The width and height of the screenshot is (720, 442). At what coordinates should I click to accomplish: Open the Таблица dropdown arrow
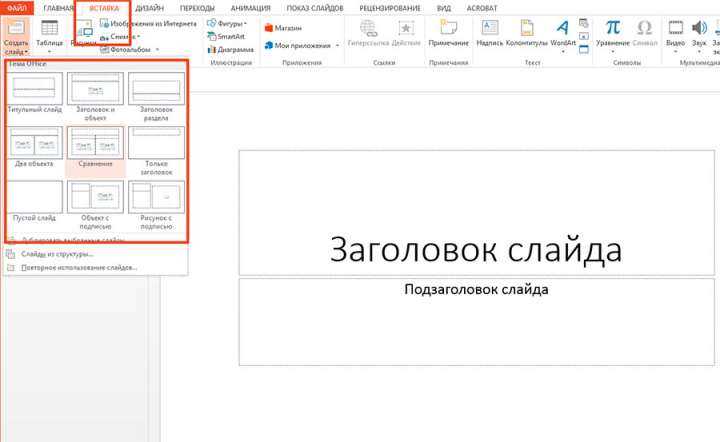(49, 51)
